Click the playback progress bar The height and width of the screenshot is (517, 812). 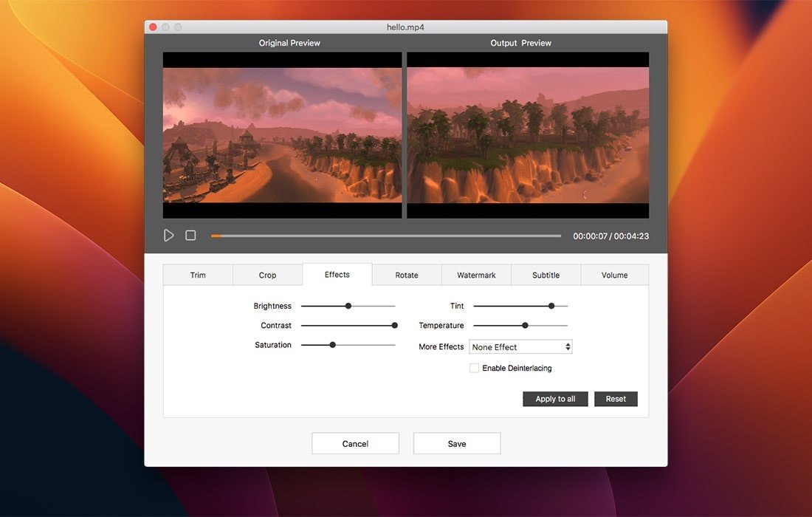(385, 236)
